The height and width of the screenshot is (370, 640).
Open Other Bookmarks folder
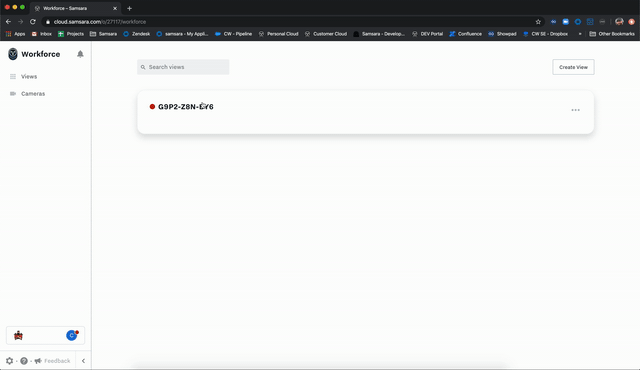click(612, 34)
